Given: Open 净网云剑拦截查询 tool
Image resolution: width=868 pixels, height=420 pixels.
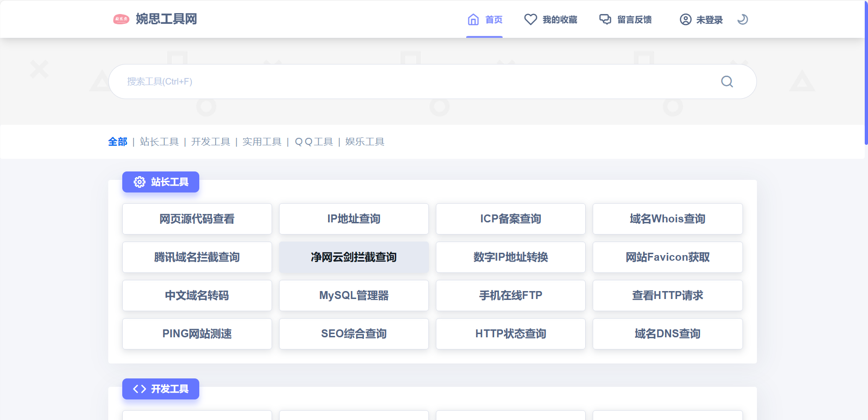Looking at the screenshot, I should (354, 257).
